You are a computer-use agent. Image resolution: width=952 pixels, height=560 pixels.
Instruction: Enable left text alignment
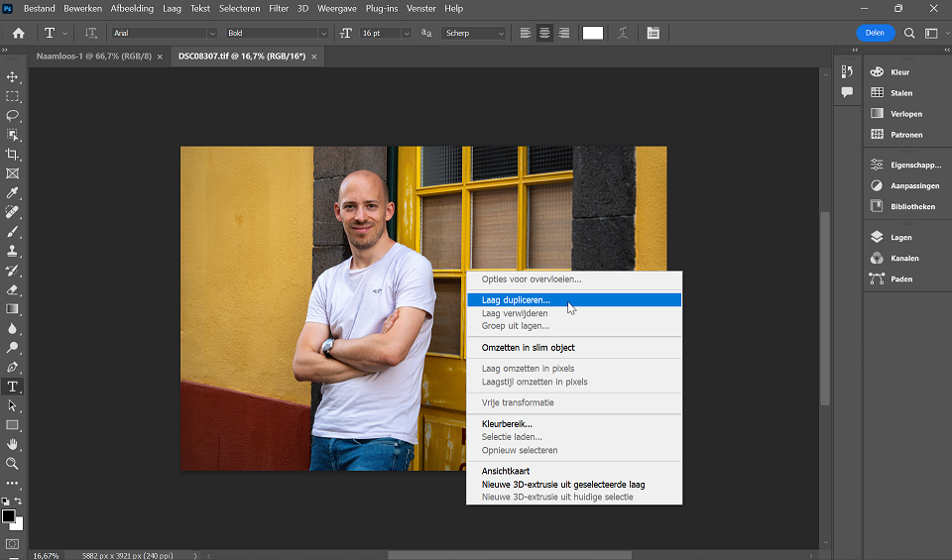click(526, 33)
